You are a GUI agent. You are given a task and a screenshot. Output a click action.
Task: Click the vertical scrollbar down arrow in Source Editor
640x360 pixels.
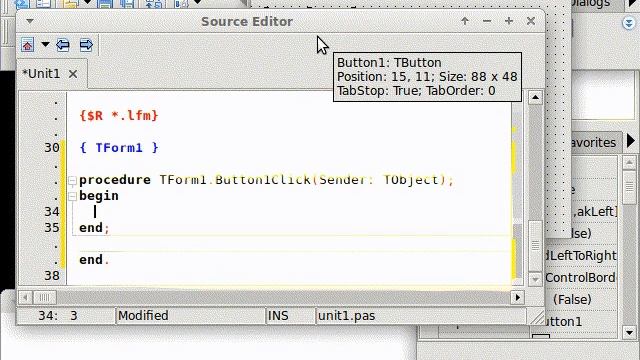[535, 279]
